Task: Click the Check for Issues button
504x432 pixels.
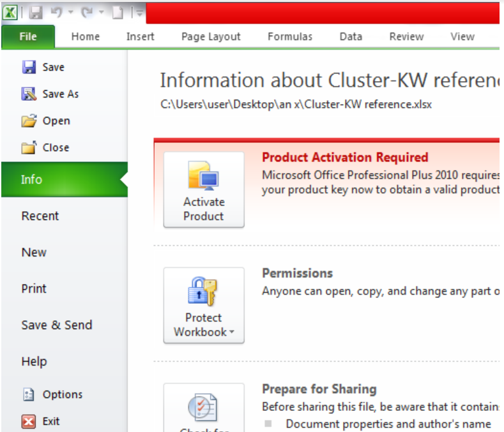Action: [204, 408]
